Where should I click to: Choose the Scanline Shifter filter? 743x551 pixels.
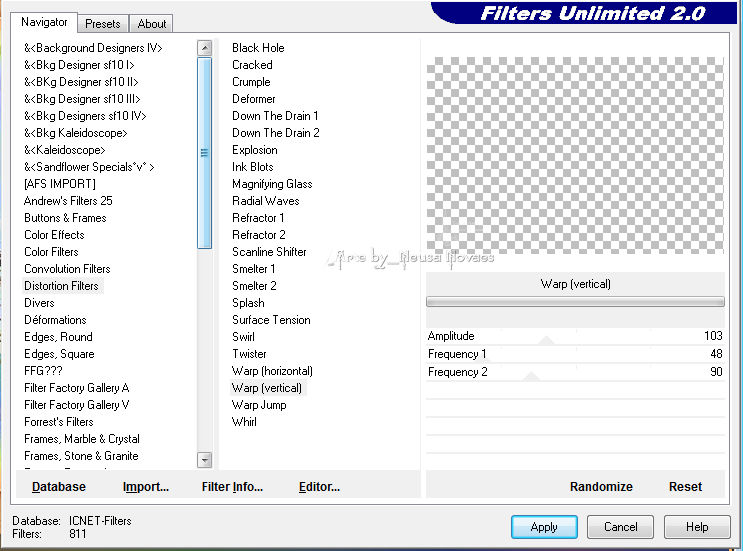pyautogui.click(x=269, y=252)
